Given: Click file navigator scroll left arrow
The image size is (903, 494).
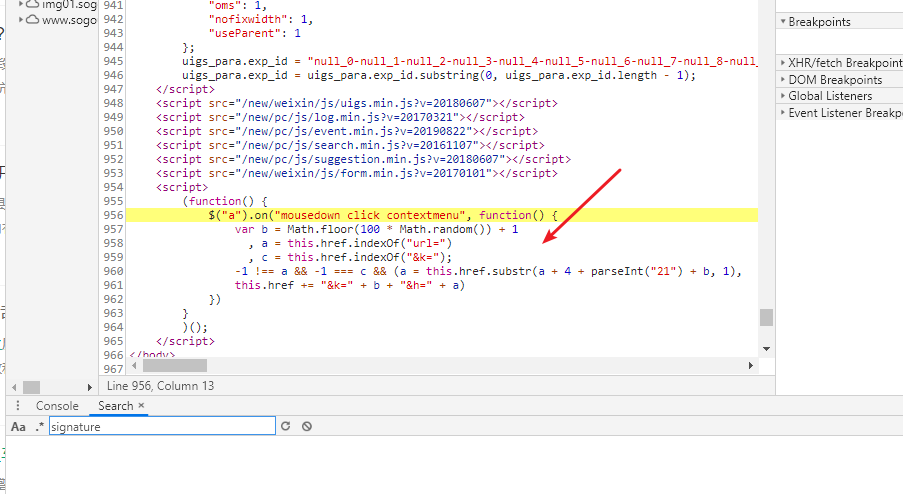Looking at the screenshot, I should 14,387.
